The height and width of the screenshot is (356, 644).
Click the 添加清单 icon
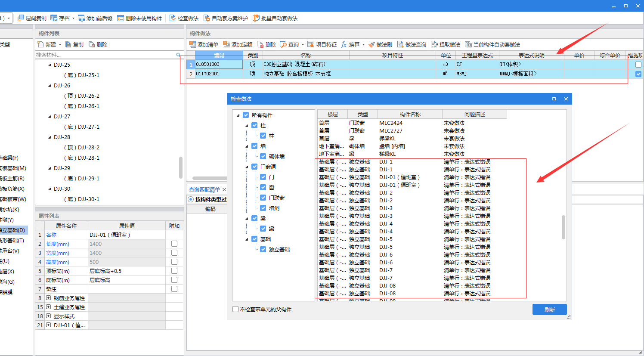point(192,44)
